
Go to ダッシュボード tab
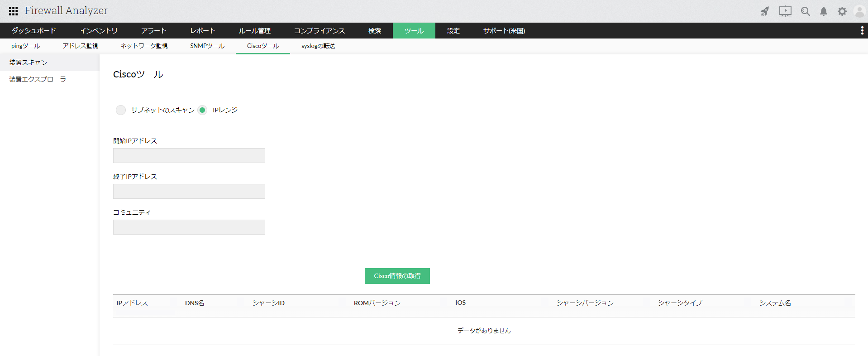point(34,31)
